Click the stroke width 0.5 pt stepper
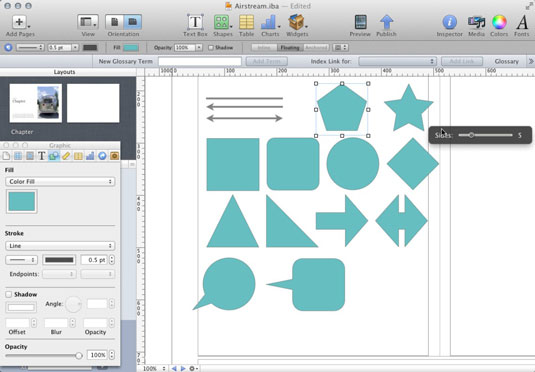535x372 pixels. point(112,260)
